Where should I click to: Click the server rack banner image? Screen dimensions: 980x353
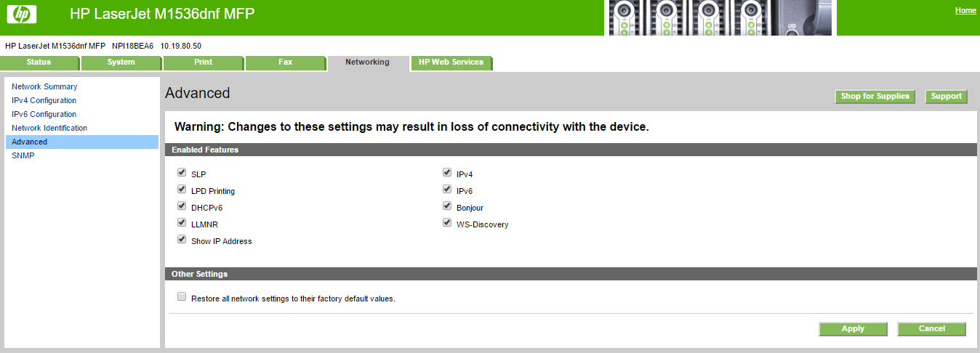(721, 17)
